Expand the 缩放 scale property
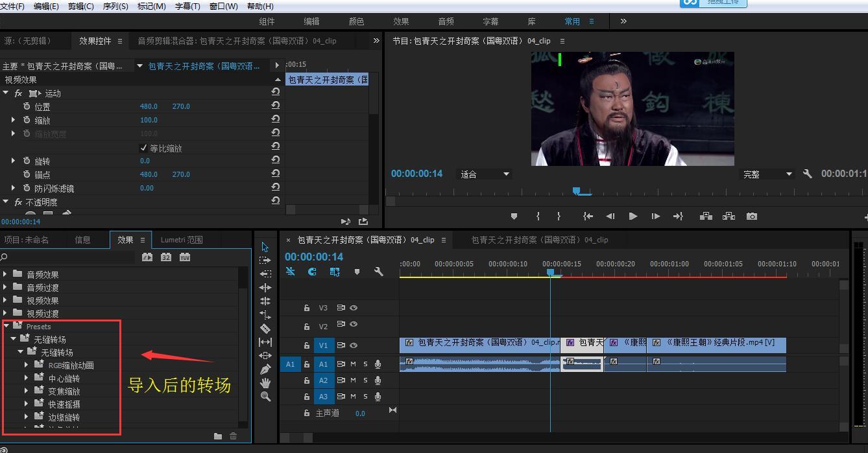This screenshot has height=453, width=868. pos(13,120)
